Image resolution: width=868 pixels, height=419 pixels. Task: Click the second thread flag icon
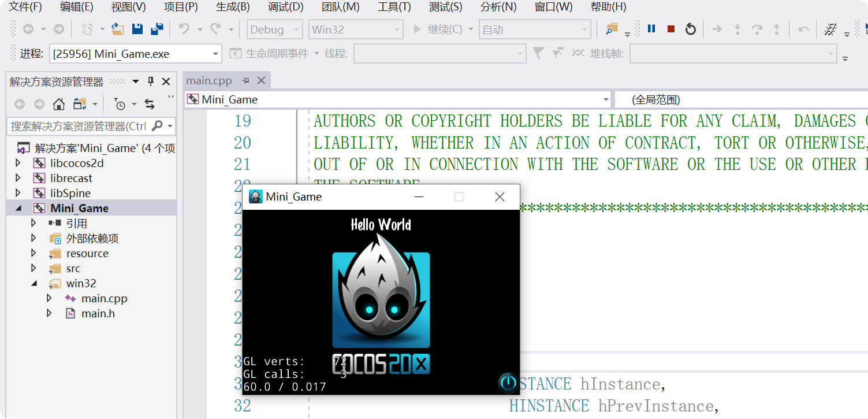(x=558, y=53)
